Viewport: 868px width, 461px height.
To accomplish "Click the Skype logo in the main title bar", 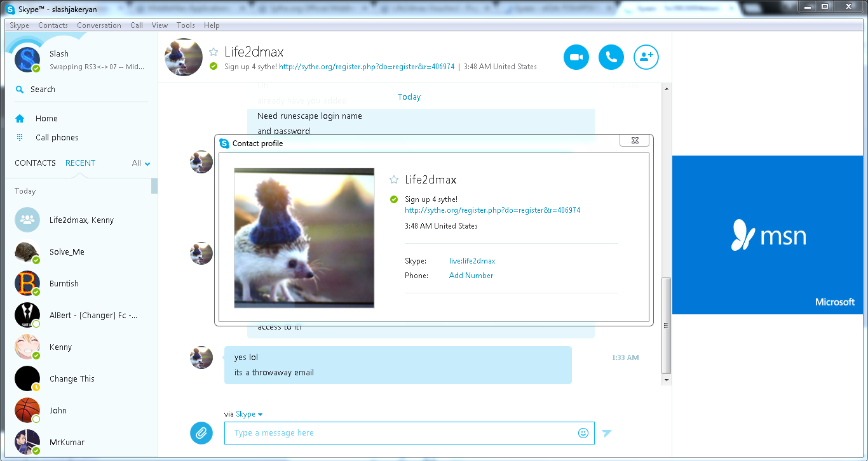I will pos(10,9).
